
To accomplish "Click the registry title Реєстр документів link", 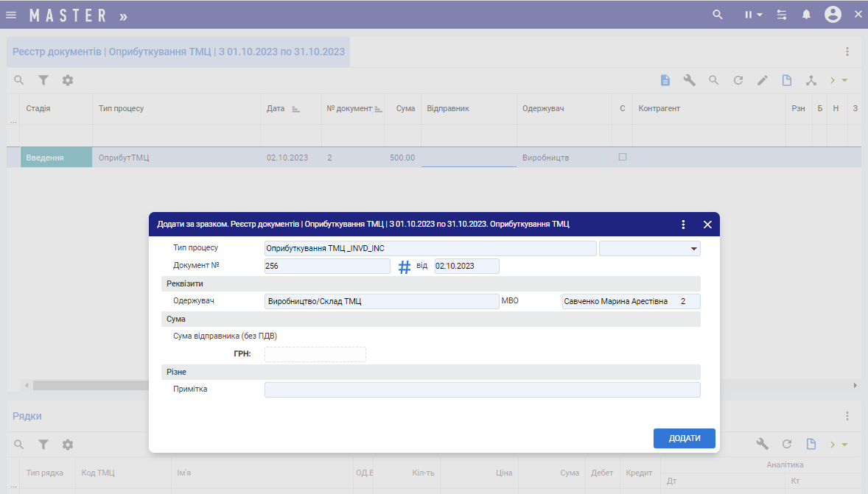I will click(178, 52).
